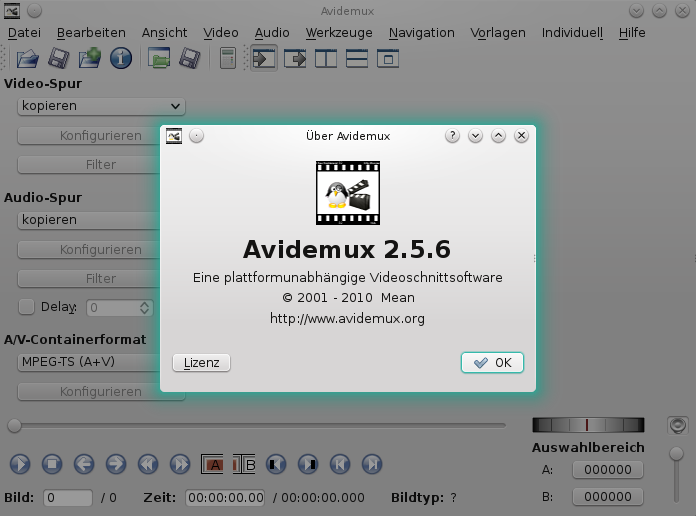Viewport: 696px width, 516px height.
Task: Open the Vorlagen menu
Action: (x=498, y=33)
